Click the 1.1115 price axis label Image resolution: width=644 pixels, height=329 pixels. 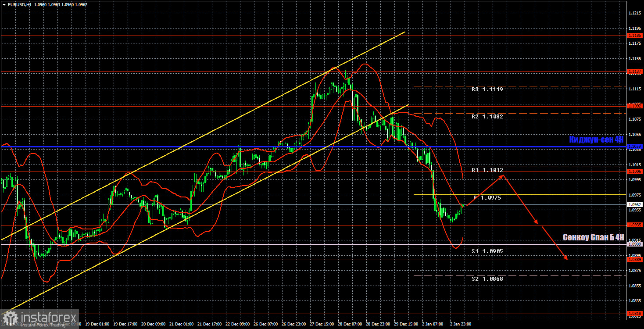635,89
